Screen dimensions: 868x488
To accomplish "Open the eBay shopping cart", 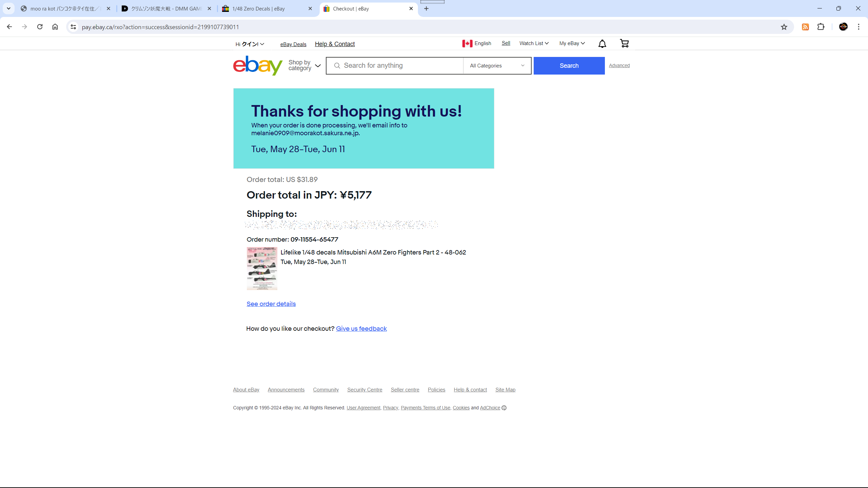I will pos(624,43).
